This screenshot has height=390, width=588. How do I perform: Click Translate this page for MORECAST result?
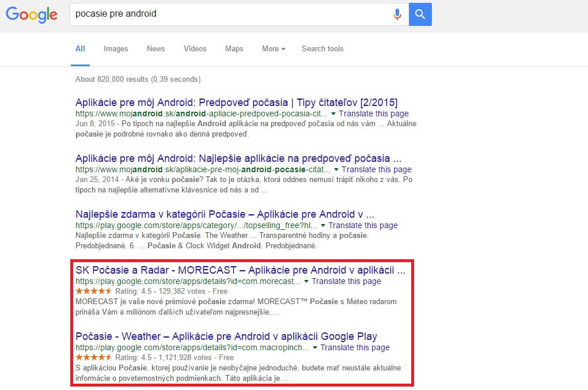pos(346,281)
